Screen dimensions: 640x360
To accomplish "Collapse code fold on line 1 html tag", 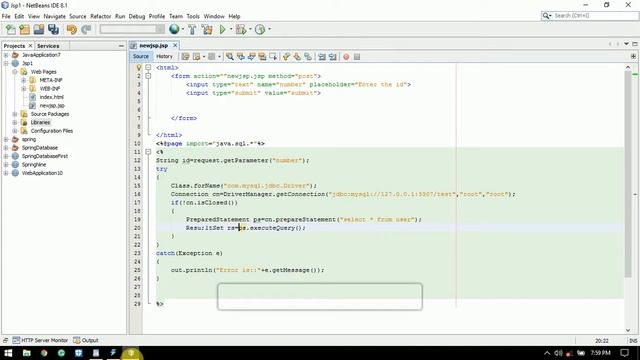I will (x=148, y=67).
